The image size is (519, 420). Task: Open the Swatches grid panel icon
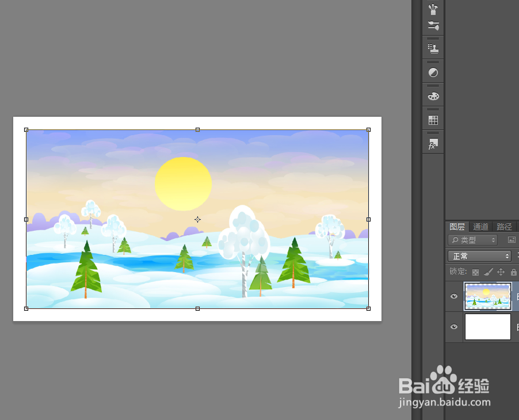(433, 120)
